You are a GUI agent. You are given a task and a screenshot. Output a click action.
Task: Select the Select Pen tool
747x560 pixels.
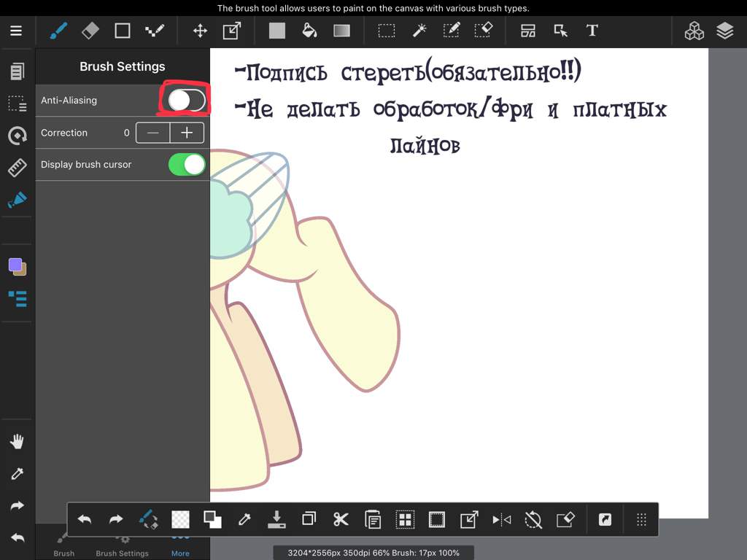click(x=451, y=31)
